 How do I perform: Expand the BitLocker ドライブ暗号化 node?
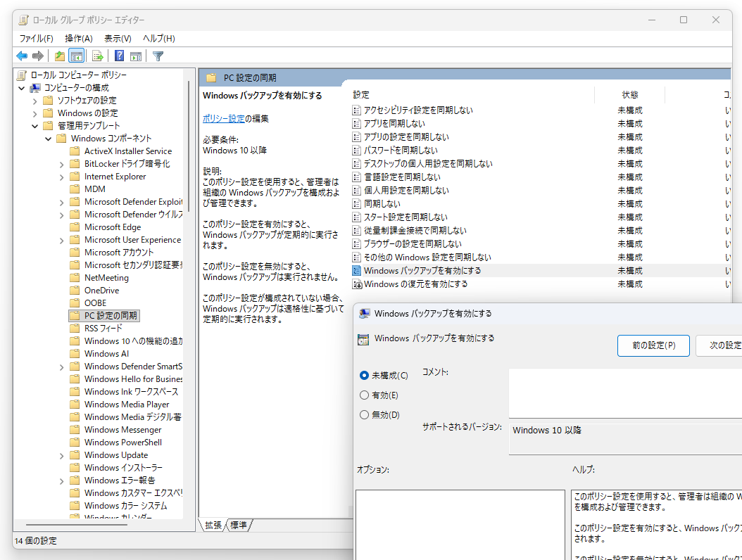61,164
